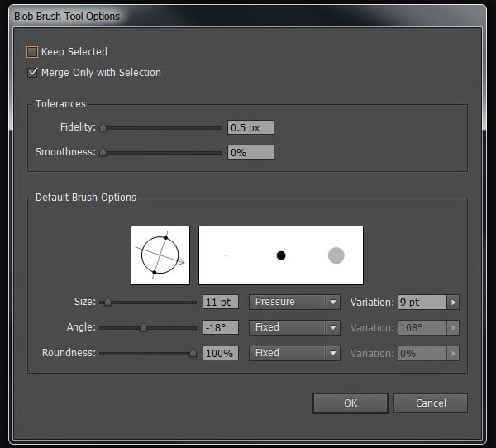The width and height of the screenshot is (496, 448).
Task: Click the Size 11 pt input field
Action: tap(221, 303)
